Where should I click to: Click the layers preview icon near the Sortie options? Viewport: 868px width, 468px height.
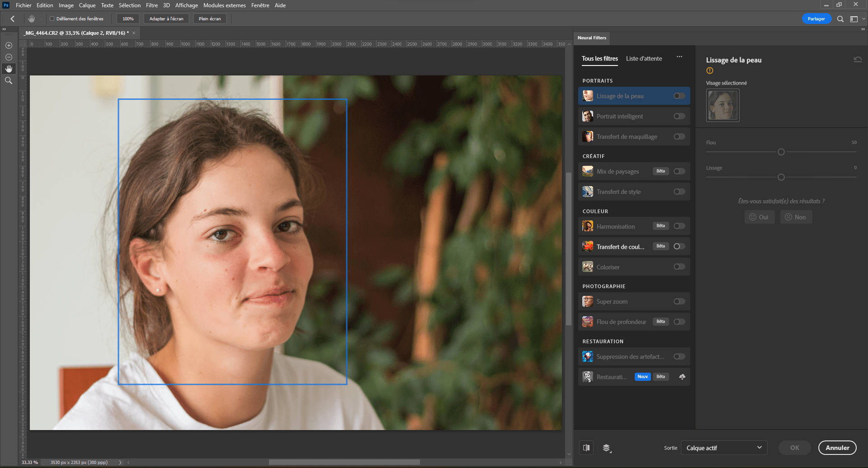click(607, 448)
